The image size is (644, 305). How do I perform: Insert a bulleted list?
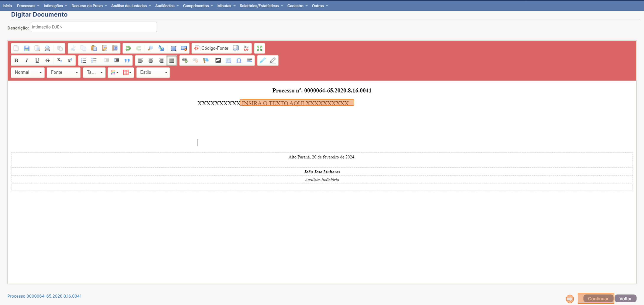tap(94, 60)
